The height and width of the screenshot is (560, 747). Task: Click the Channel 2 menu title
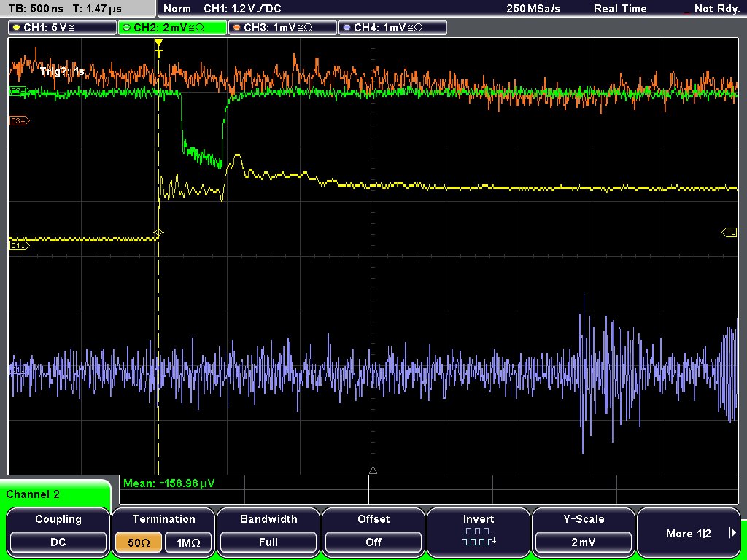tap(33, 494)
